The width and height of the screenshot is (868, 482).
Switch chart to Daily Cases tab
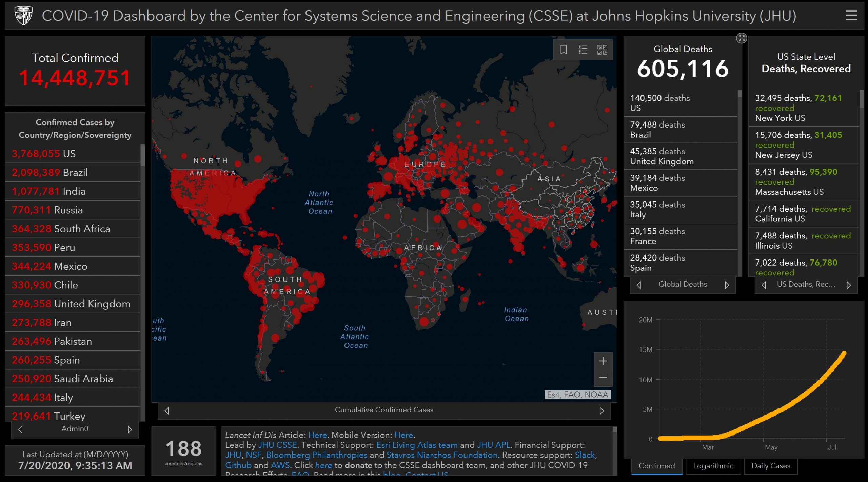click(x=770, y=466)
